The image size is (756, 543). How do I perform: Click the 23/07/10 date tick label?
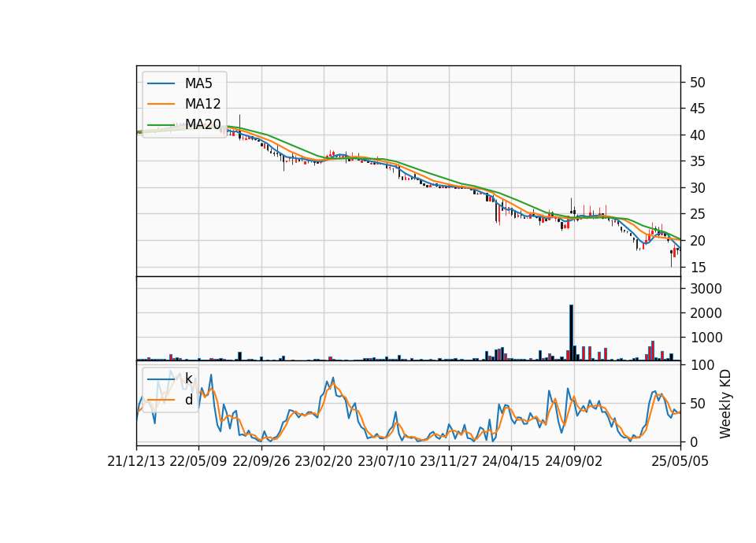[386, 461]
